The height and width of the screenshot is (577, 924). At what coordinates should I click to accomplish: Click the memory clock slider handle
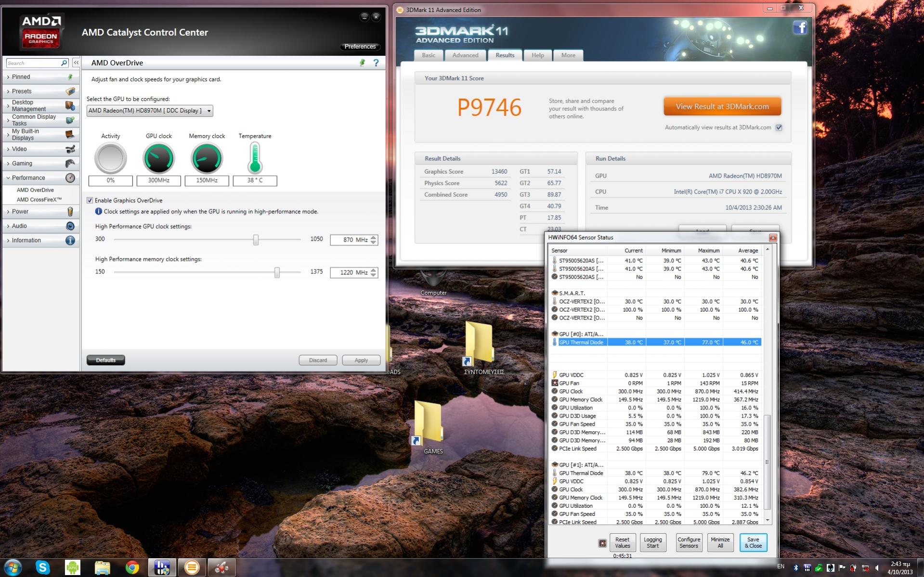277,273
